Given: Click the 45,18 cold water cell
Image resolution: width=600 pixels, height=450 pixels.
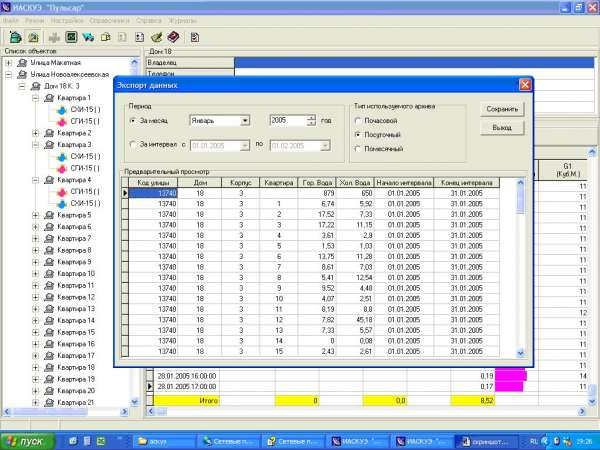Looking at the screenshot, I should [355, 320].
